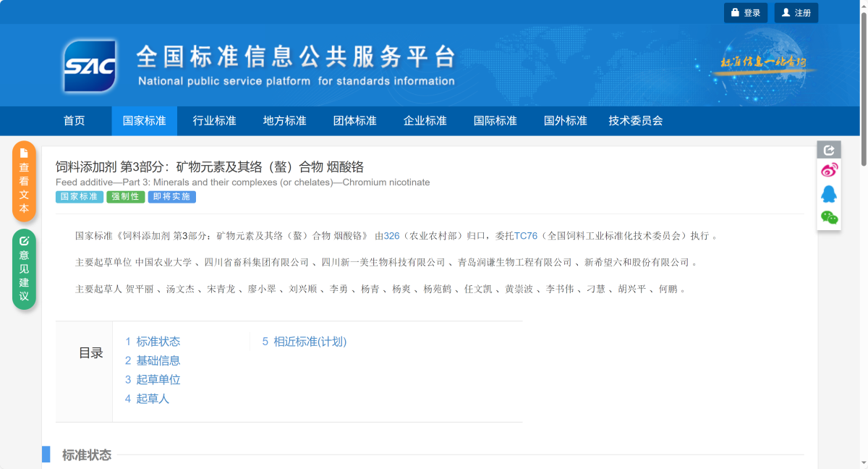Screen dimensions: 868x469
Task: Click the SAC logo icon
Action: point(90,67)
